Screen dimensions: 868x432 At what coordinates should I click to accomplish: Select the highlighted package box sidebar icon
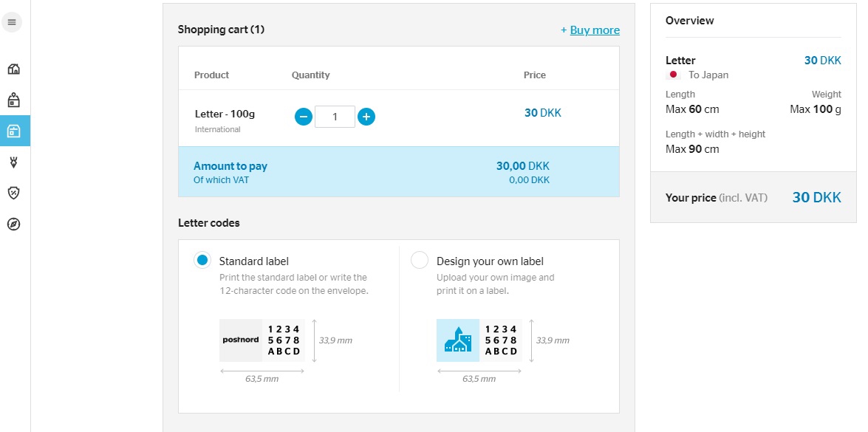[15, 131]
